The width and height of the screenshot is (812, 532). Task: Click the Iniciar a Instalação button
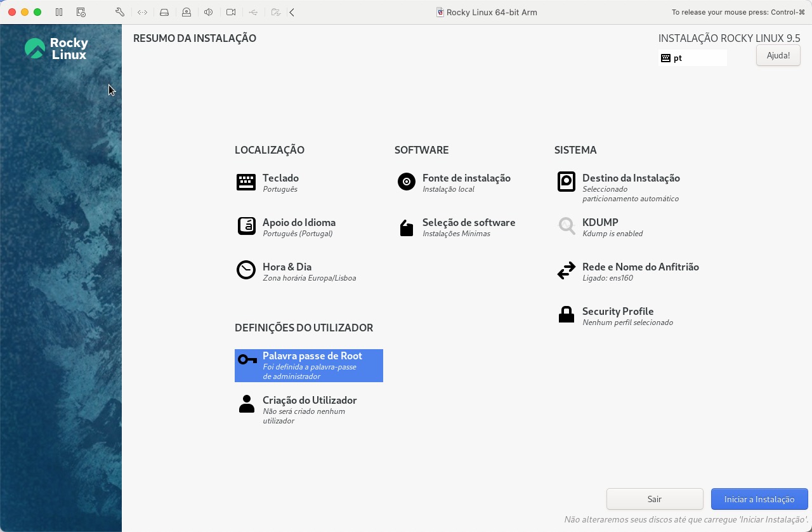coord(759,499)
